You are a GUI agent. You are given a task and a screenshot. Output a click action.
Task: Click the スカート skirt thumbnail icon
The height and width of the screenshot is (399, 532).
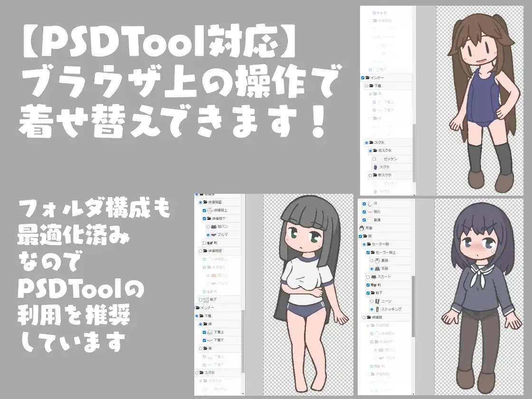coord(373,276)
